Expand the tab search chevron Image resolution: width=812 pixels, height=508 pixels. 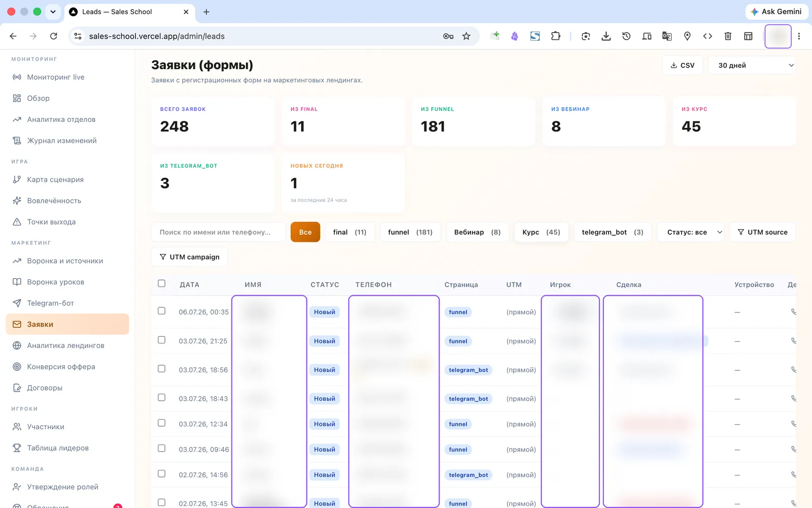click(53, 12)
